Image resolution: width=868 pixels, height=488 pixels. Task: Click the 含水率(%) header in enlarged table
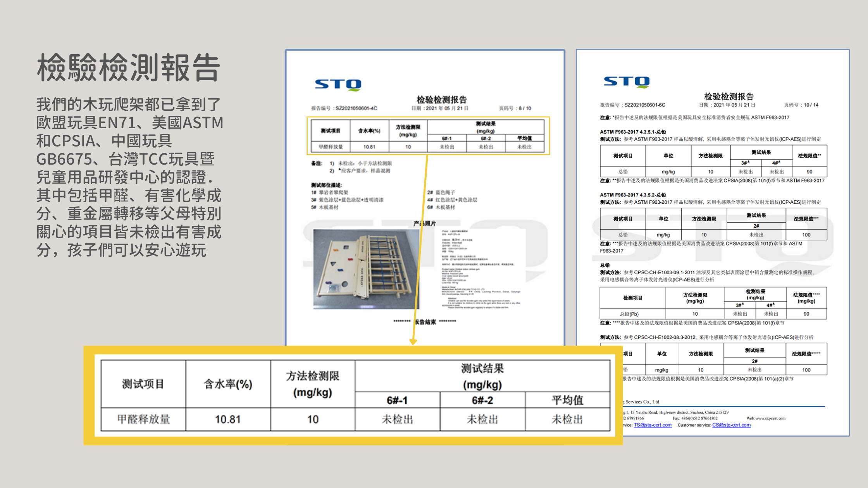tap(228, 384)
